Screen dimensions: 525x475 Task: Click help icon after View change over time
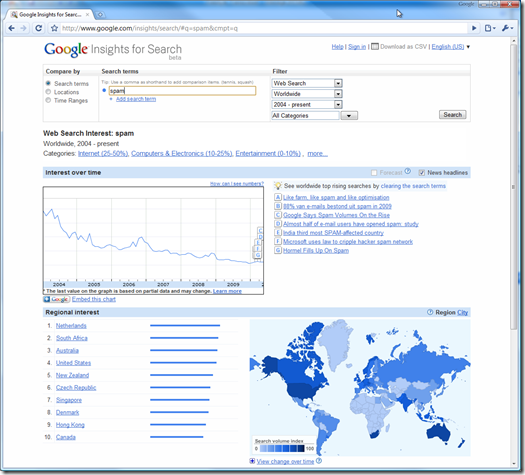point(319,461)
